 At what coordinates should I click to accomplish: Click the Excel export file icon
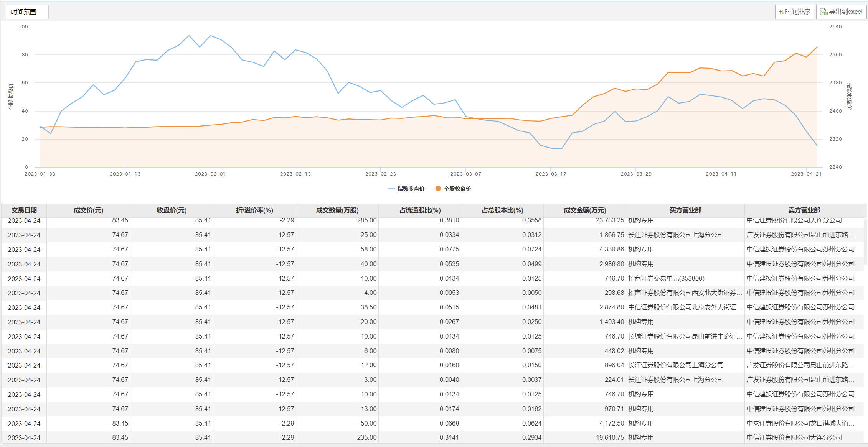coord(823,12)
